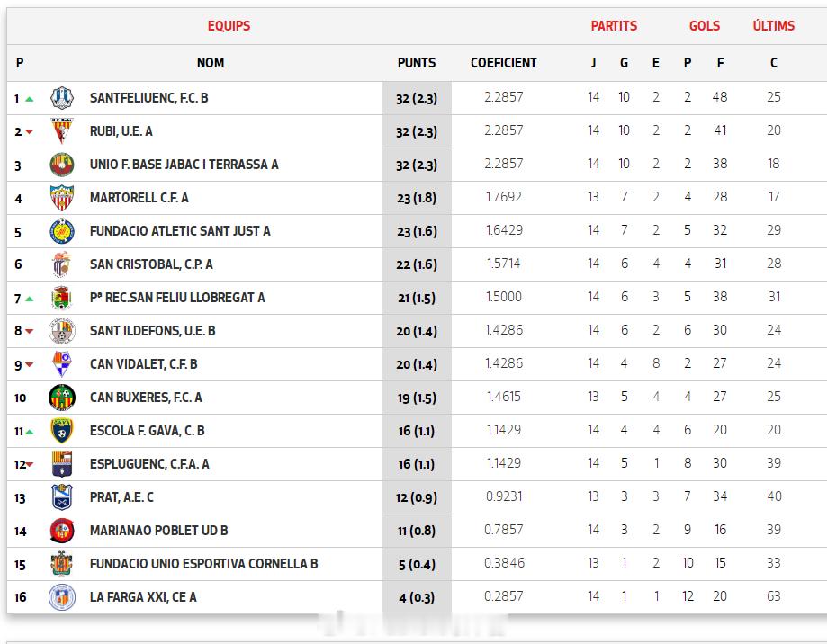Select the ÚLTIMS header group
Screen dimensions: 827x644
point(774,25)
